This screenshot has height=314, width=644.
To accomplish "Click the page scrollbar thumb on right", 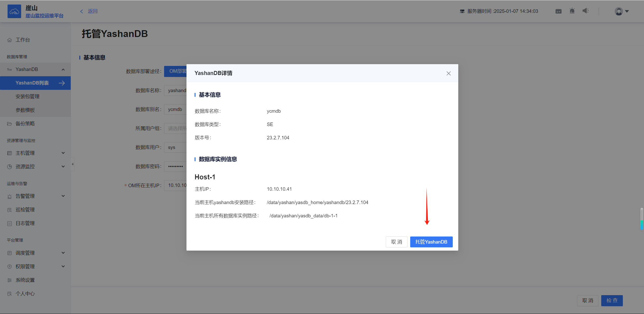I will pyautogui.click(x=642, y=219).
